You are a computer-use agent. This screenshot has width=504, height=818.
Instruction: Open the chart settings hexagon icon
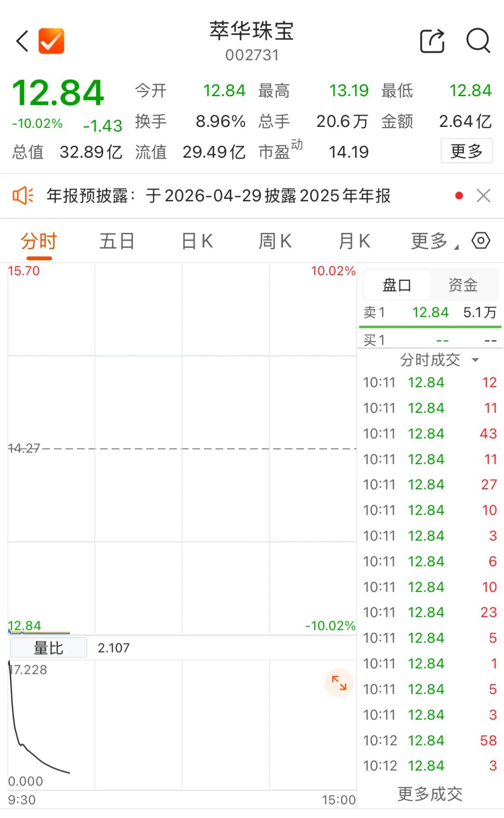[x=481, y=241]
